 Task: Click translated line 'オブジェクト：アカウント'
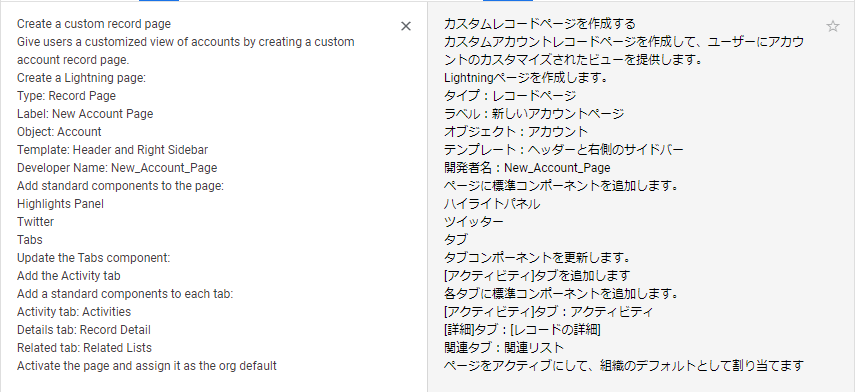(516, 132)
